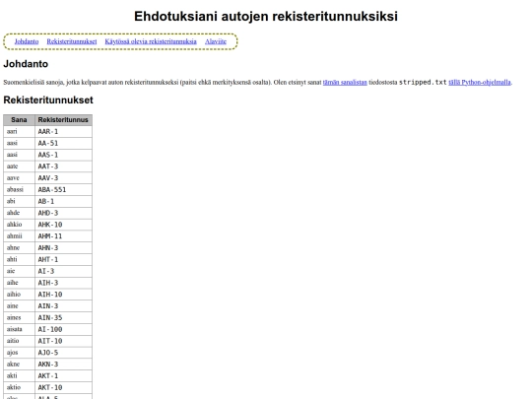Click the word 'aie' in the table
This screenshot has width=532, height=399.
11,271
